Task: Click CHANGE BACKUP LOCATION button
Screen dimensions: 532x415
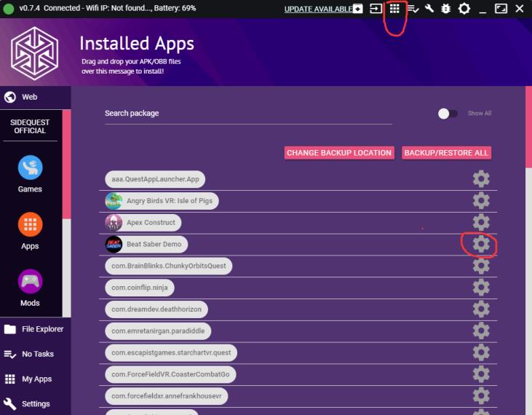Action: pyautogui.click(x=339, y=153)
